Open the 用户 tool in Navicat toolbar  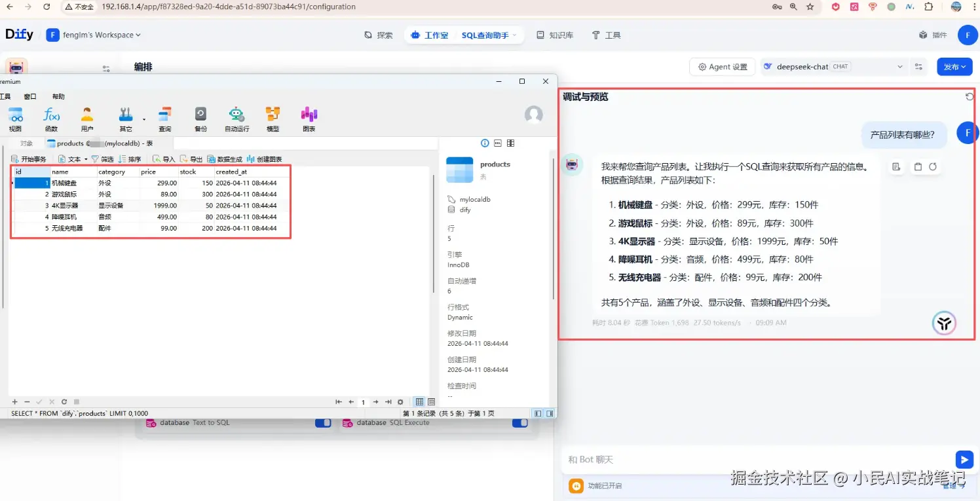point(87,120)
